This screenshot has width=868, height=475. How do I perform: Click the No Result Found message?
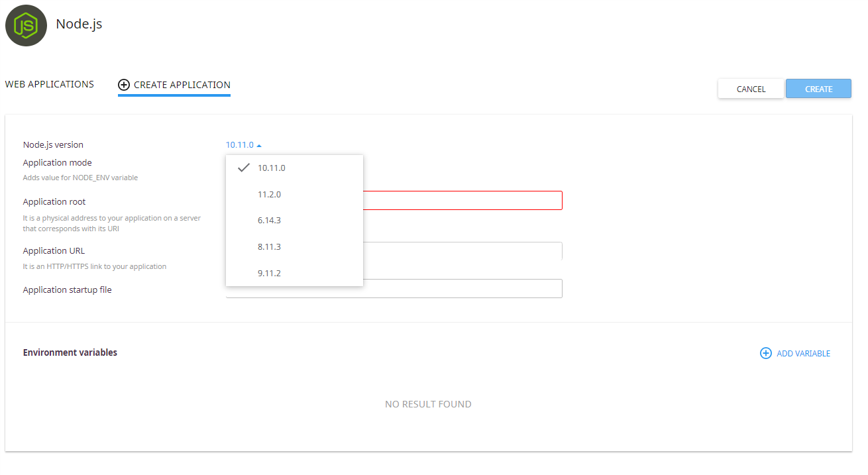pos(428,404)
